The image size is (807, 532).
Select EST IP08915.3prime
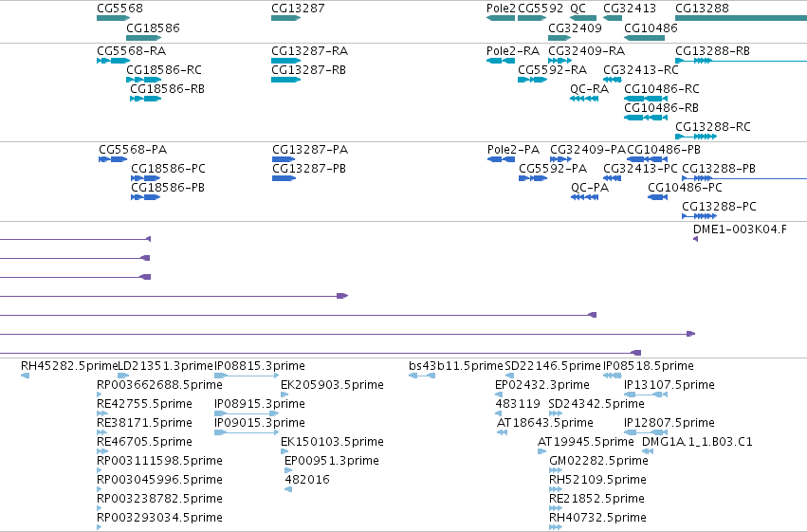pyautogui.click(x=260, y=404)
